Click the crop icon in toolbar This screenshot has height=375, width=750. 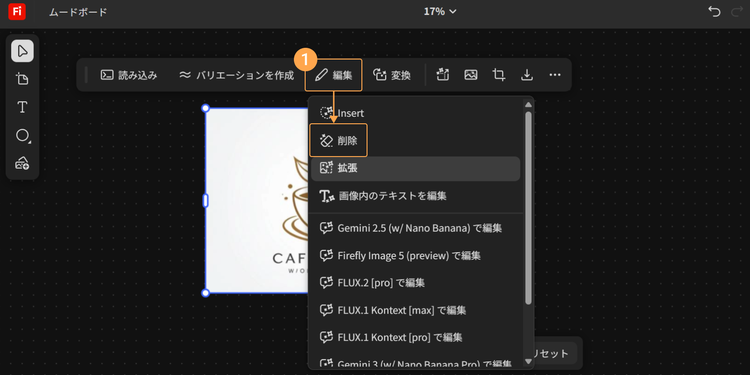pyautogui.click(x=499, y=75)
